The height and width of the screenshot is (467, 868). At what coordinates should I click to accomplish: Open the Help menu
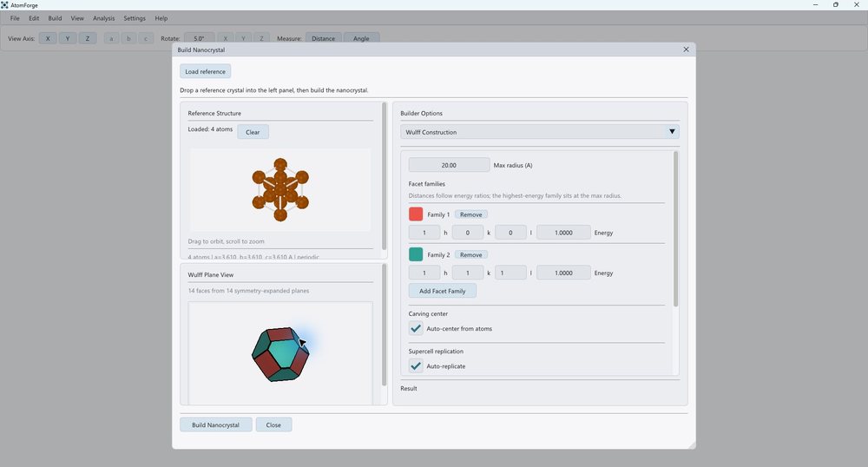click(x=161, y=18)
